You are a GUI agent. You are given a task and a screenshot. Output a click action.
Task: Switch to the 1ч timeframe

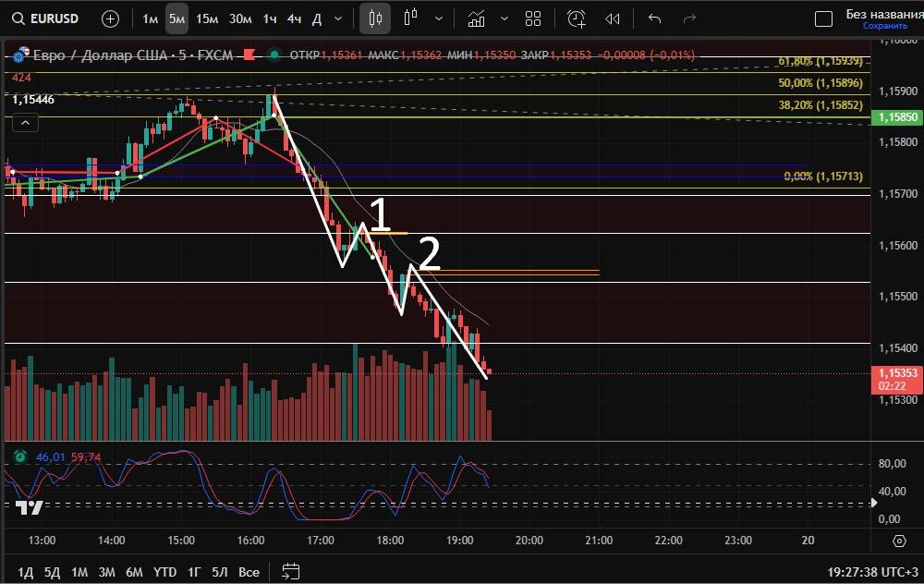270,18
